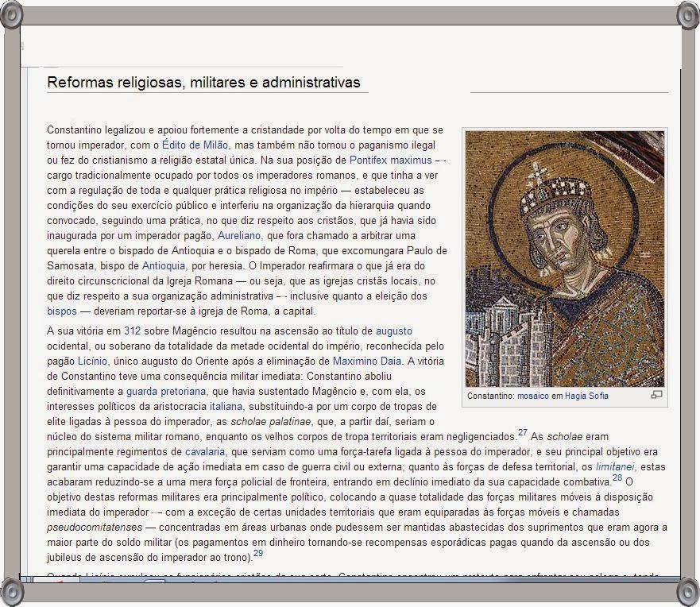Follow the bispos link
This screenshot has height=607, width=700.
click(x=62, y=311)
